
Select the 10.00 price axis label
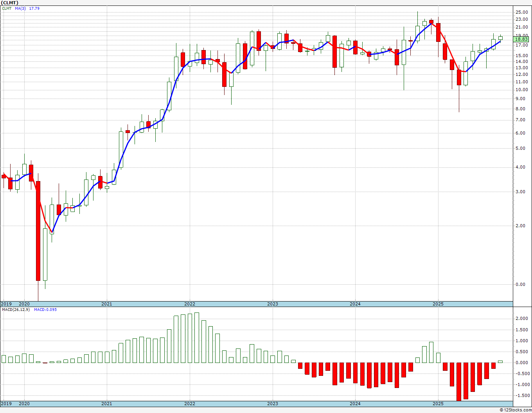[x=522, y=90]
